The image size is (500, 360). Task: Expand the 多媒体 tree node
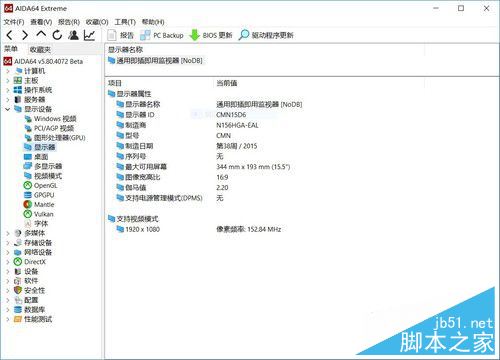tap(8, 233)
